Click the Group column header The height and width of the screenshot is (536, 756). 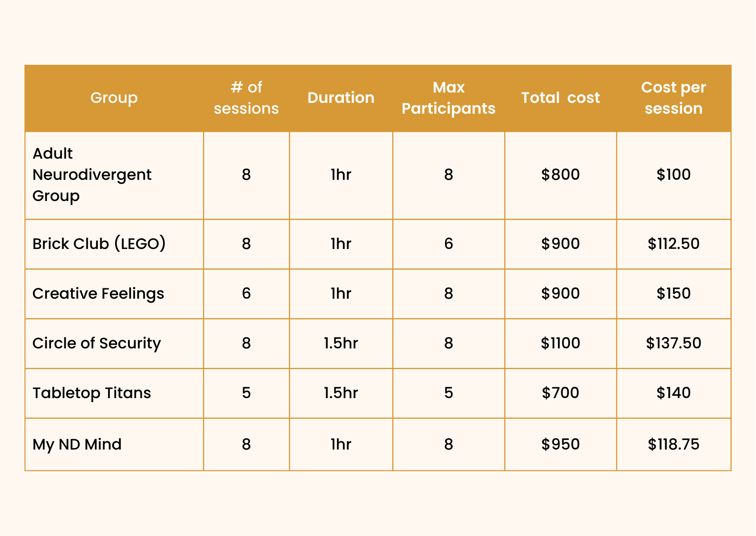pyautogui.click(x=114, y=98)
